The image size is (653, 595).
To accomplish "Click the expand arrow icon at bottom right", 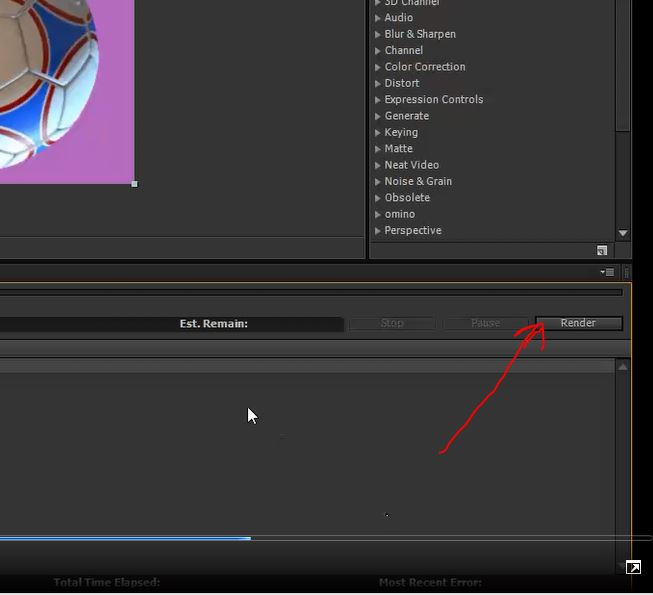I will tap(633, 568).
